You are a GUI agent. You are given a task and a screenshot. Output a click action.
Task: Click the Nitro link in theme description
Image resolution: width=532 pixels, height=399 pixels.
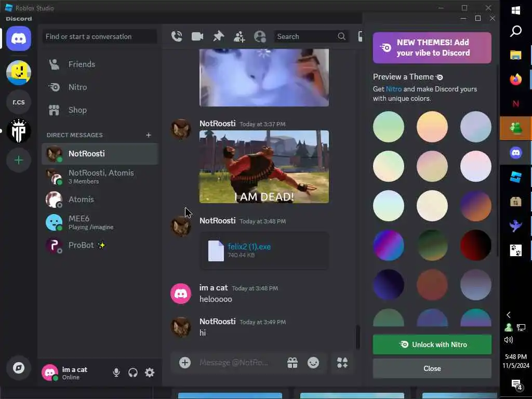coord(394,89)
